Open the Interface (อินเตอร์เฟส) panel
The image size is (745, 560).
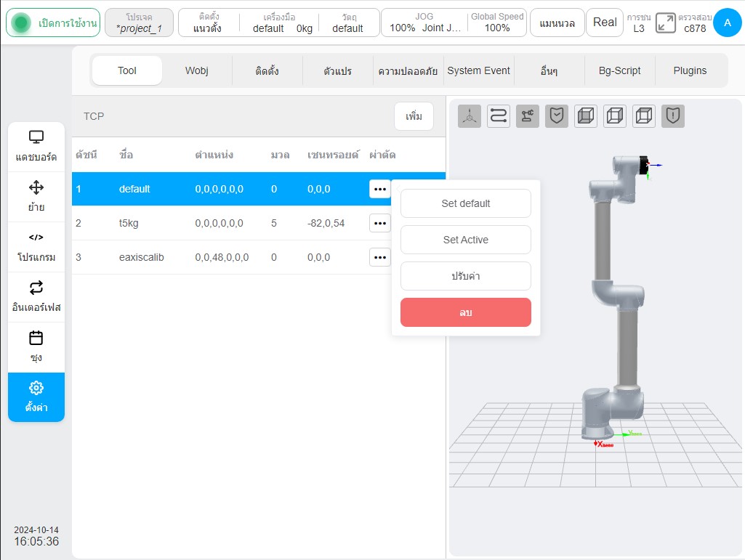point(36,297)
